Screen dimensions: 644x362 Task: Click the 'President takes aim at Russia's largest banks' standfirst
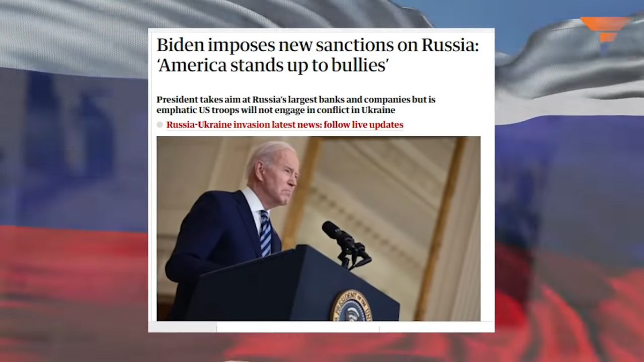click(296, 100)
